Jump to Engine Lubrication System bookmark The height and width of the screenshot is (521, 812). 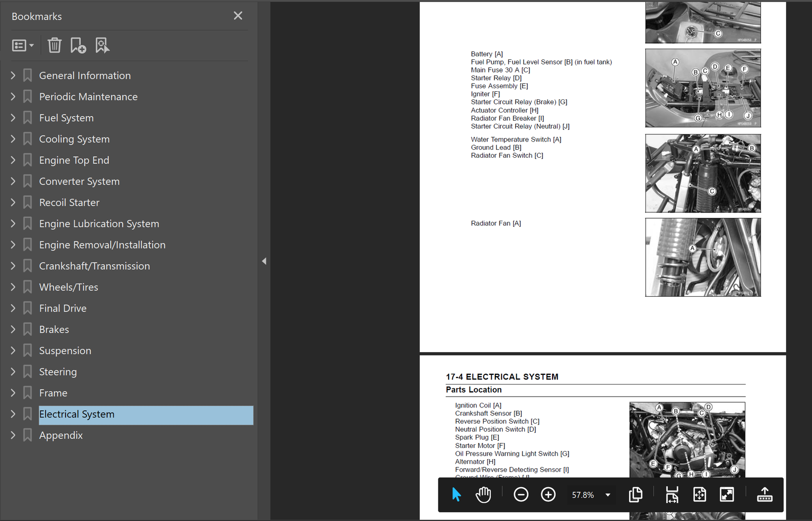click(x=99, y=224)
